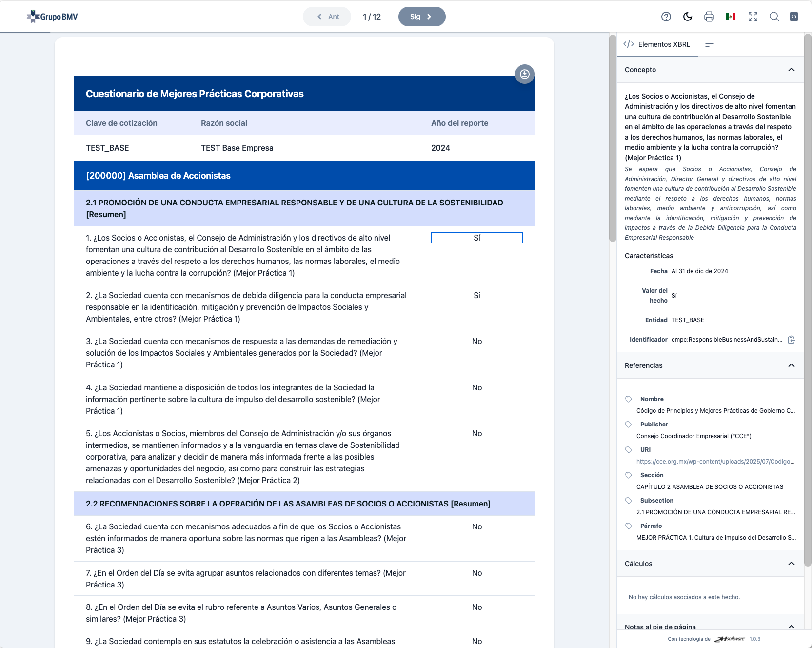Image resolution: width=812 pixels, height=648 pixels.
Task: Collapse the Concepto section
Action: (791, 70)
